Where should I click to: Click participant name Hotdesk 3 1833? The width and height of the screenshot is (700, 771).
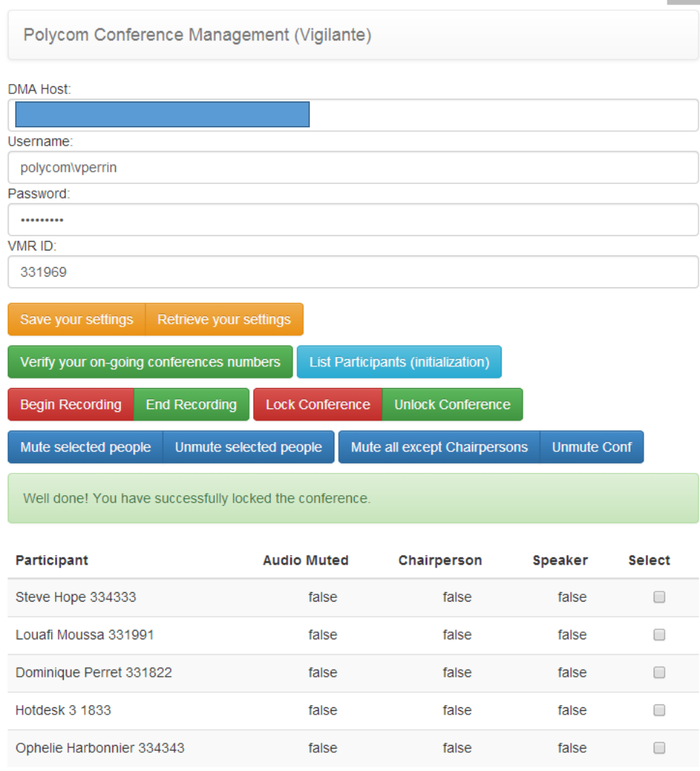coord(64,710)
